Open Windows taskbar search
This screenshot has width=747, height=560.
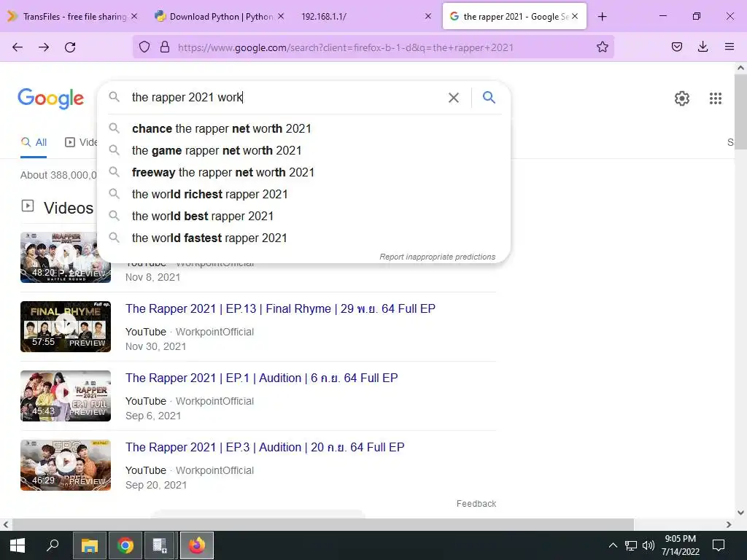click(x=53, y=545)
